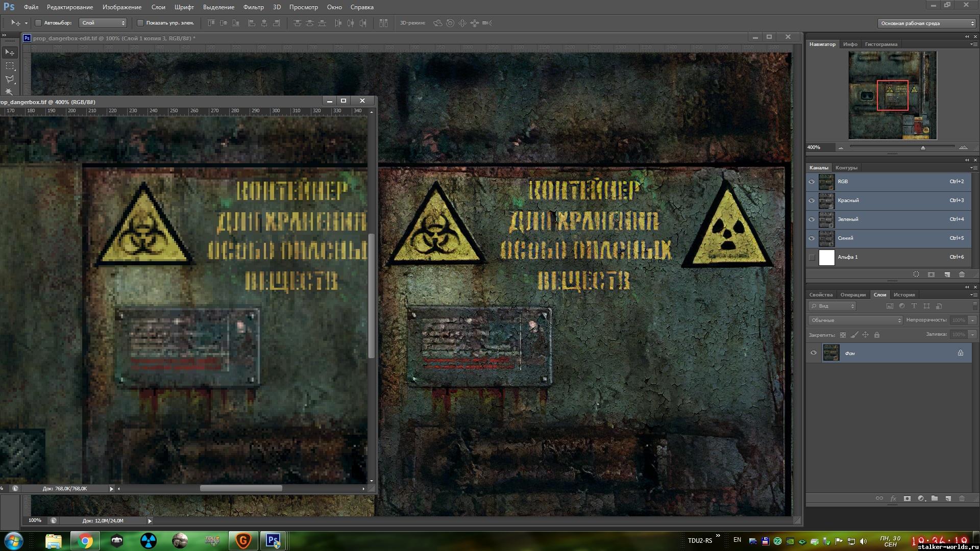Open the Изображение menu
The image size is (980, 551).
point(122,7)
